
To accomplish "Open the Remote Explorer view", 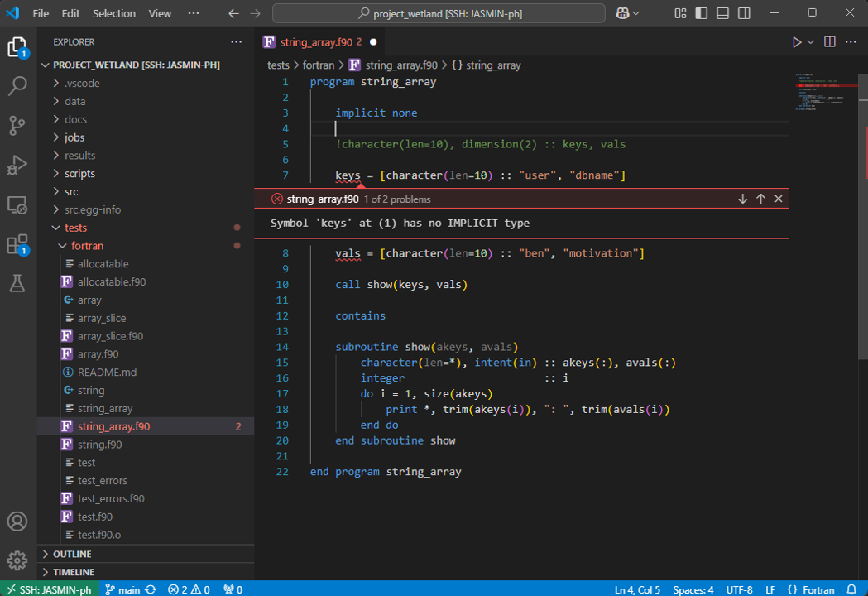I will coord(17,204).
